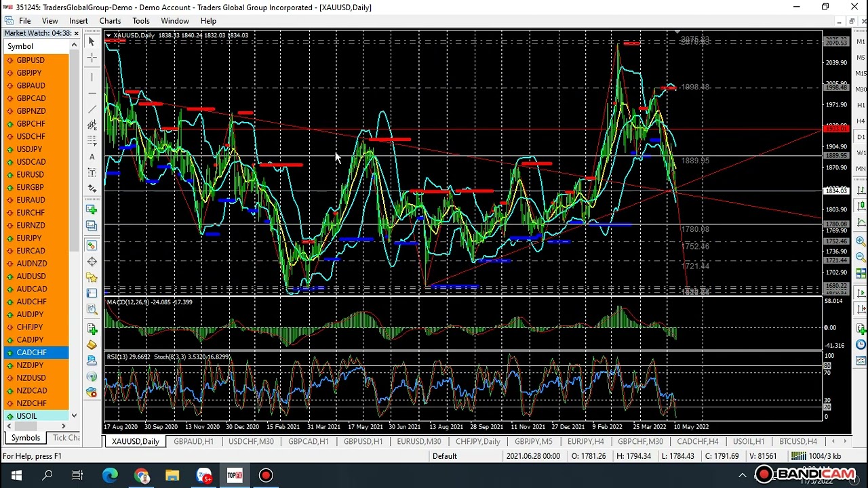The width and height of the screenshot is (868, 488).
Task: Set timeframe to H1
Action: point(861,105)
